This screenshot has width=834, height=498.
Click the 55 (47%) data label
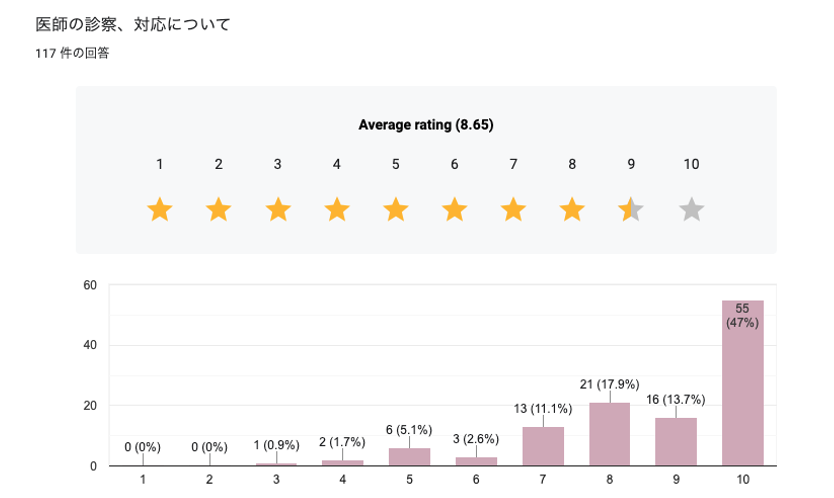coord(743,315)
